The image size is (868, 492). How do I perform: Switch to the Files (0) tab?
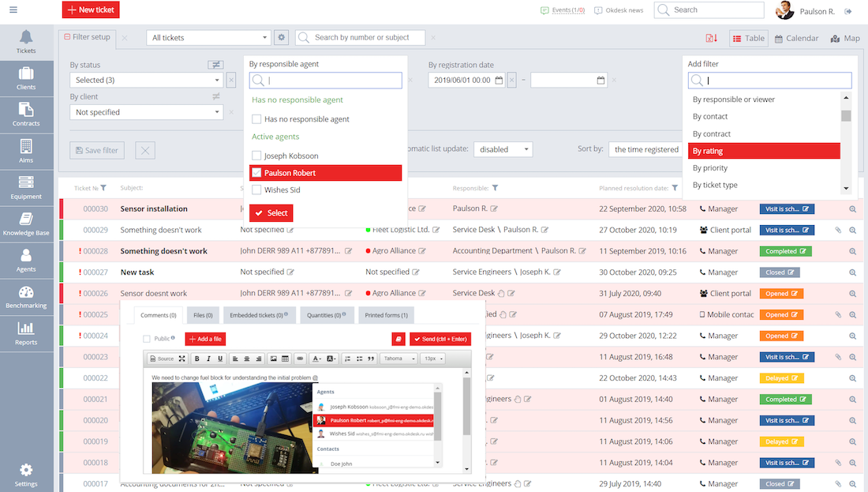tap(203, 315)
